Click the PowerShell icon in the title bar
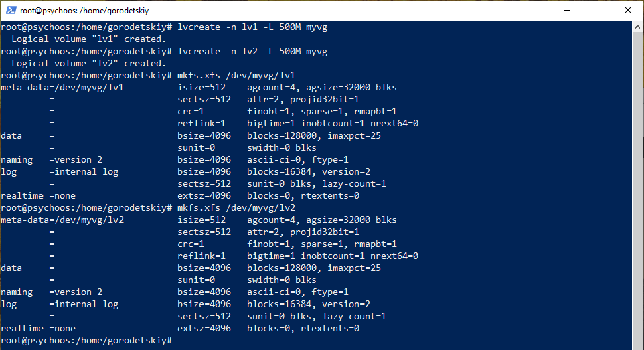This screenshot has height=350, width=644. [x=11, y=10]
